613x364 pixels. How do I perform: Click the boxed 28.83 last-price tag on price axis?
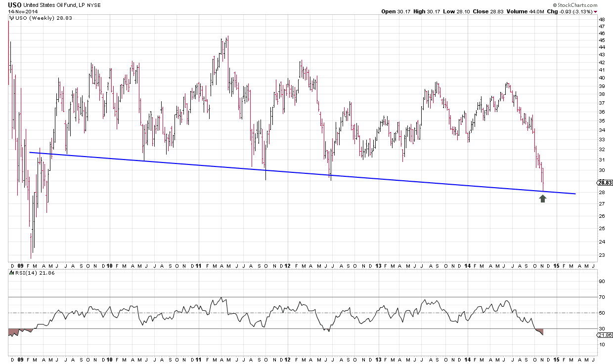604,183
